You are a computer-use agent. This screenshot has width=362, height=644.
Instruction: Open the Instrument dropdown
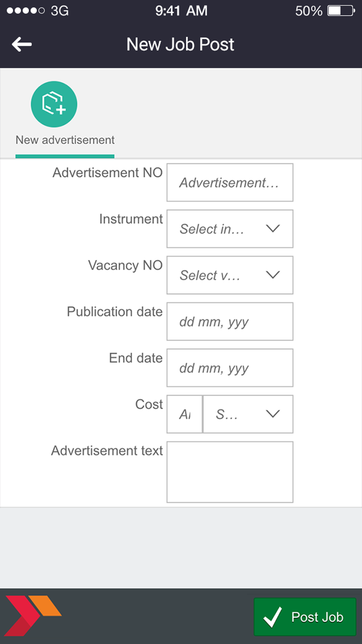230,229
